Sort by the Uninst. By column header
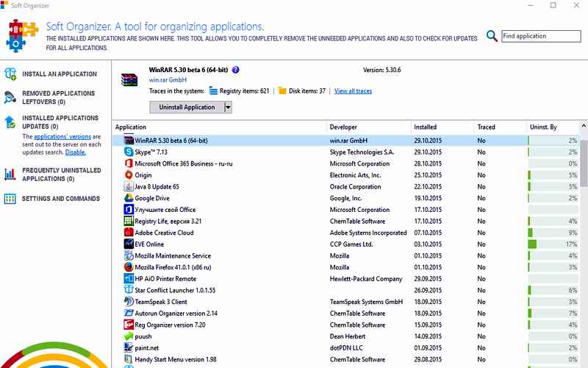588x368 pixels. tap(542, 127)
